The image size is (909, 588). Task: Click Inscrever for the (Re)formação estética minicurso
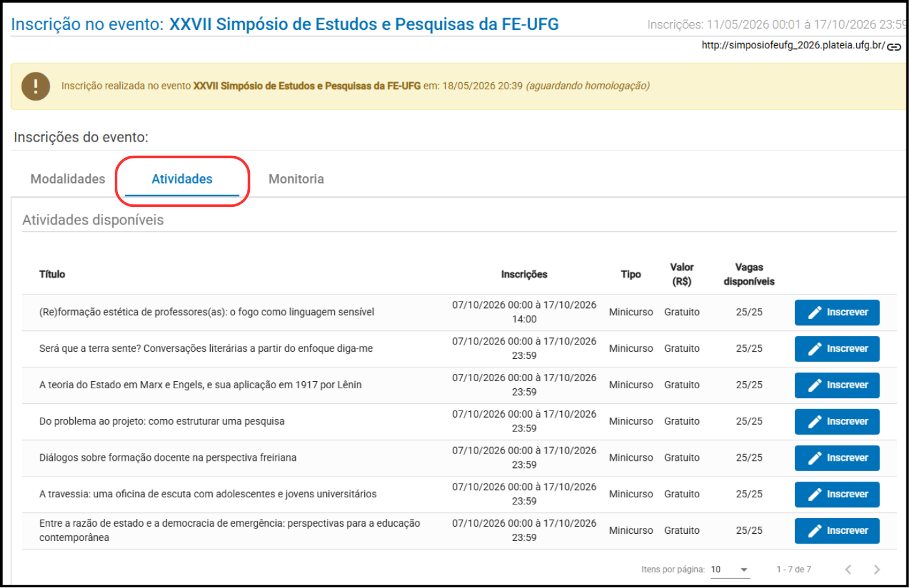click(837, 313)
